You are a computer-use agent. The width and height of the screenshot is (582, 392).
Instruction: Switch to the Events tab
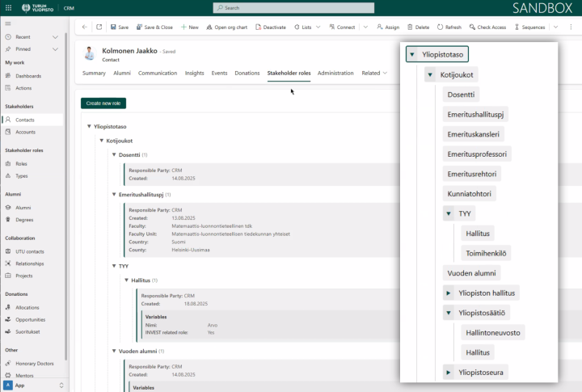click(219, 73)
